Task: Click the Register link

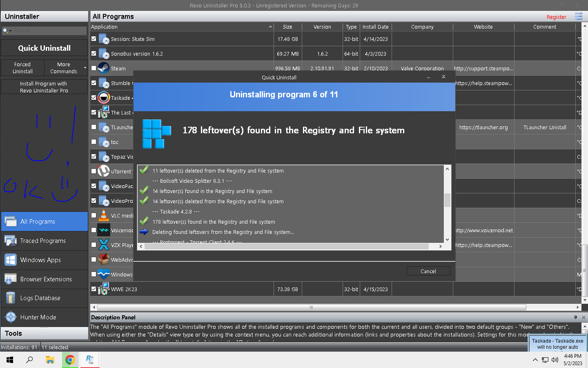Action: [x=556, y=17]
